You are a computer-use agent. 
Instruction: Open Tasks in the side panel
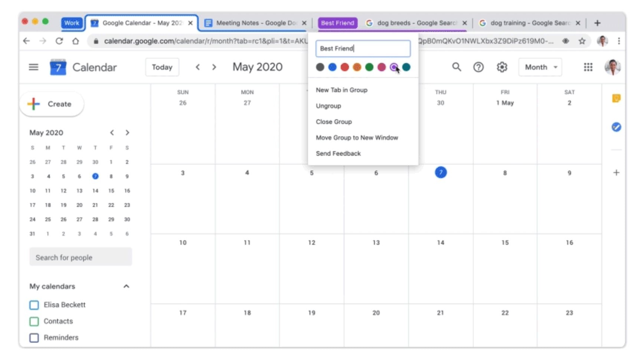pyautogui.click(x=616, y=127)
